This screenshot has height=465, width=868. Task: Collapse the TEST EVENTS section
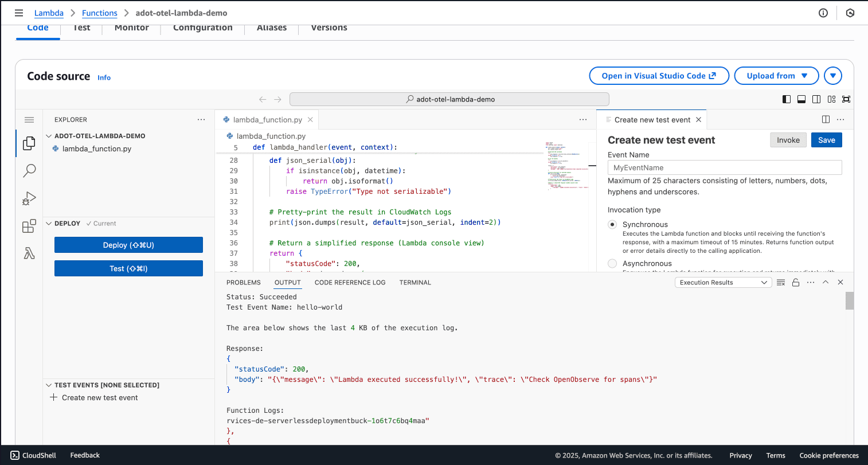[49, 385]
